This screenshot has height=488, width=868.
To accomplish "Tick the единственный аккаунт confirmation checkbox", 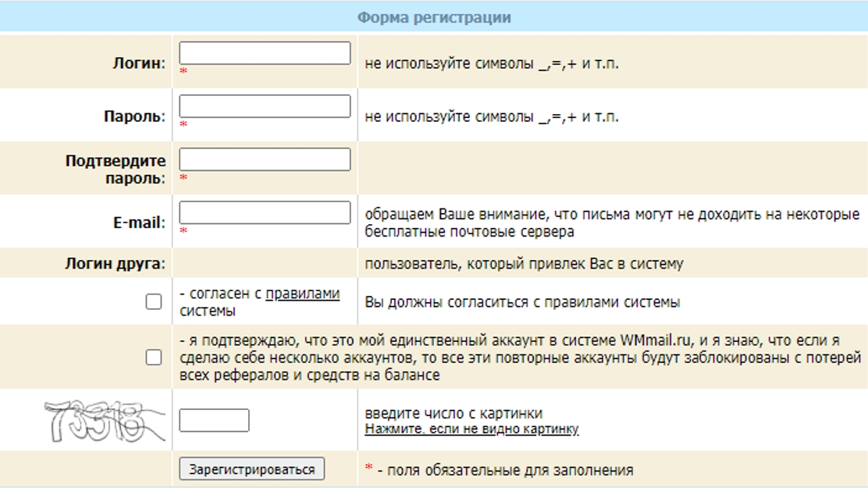I will point(153,358).
